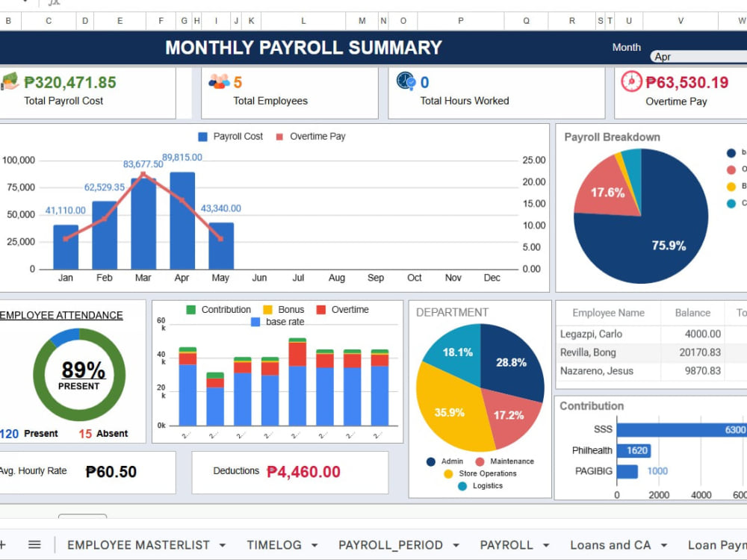Open the EMPLOYEE MASTERLIST tab dropdown arrow

click(x=223, y=545)
